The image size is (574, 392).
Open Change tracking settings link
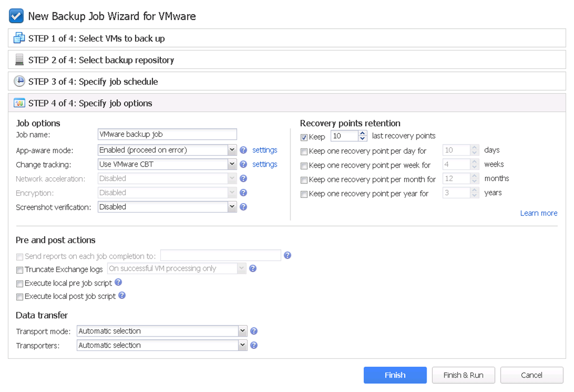(265, 164)
